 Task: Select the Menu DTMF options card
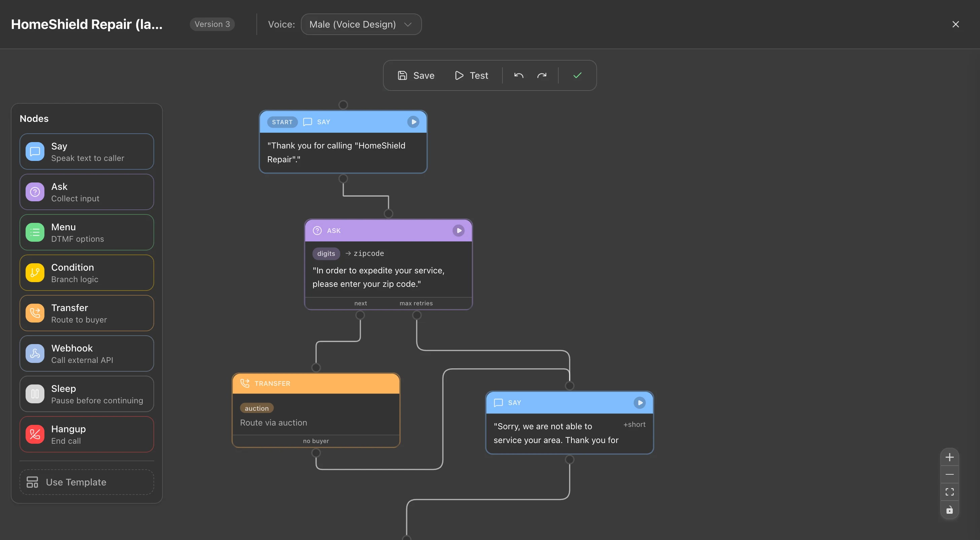pyautogui.click(x=87, y=232)
